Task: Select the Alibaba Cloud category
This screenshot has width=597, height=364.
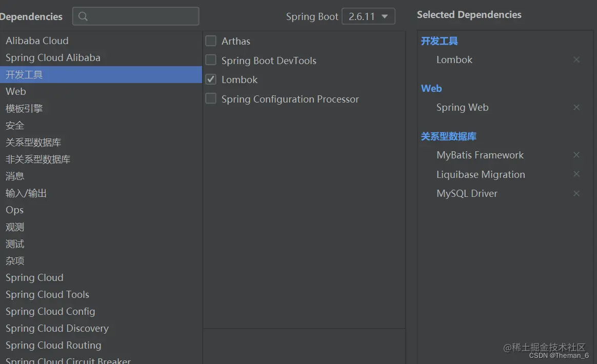Action: click(x=101, y=41)
